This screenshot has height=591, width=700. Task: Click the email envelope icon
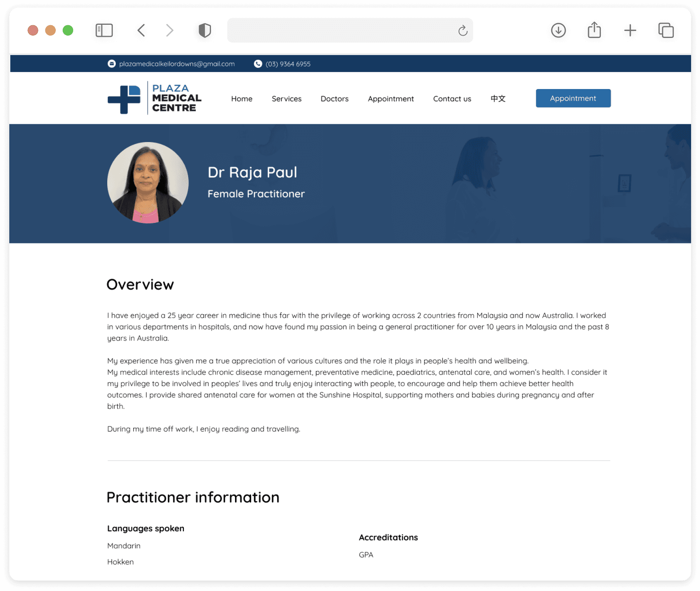(x=112, y=64)
